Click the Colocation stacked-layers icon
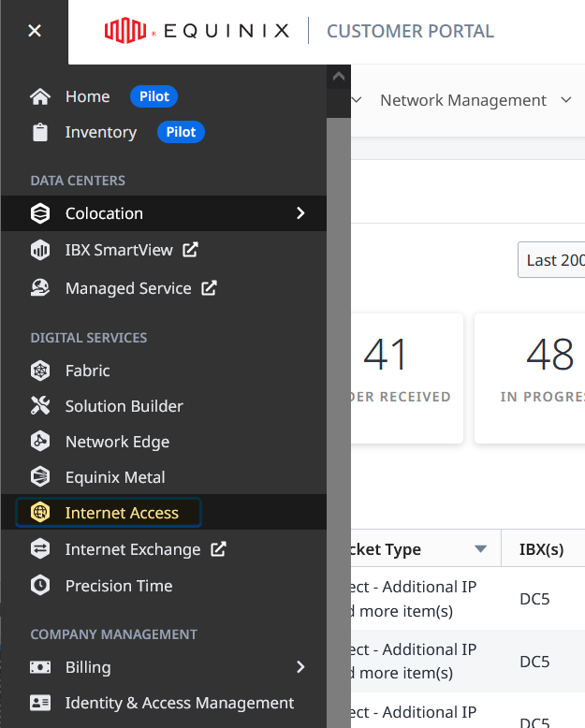 40,213
